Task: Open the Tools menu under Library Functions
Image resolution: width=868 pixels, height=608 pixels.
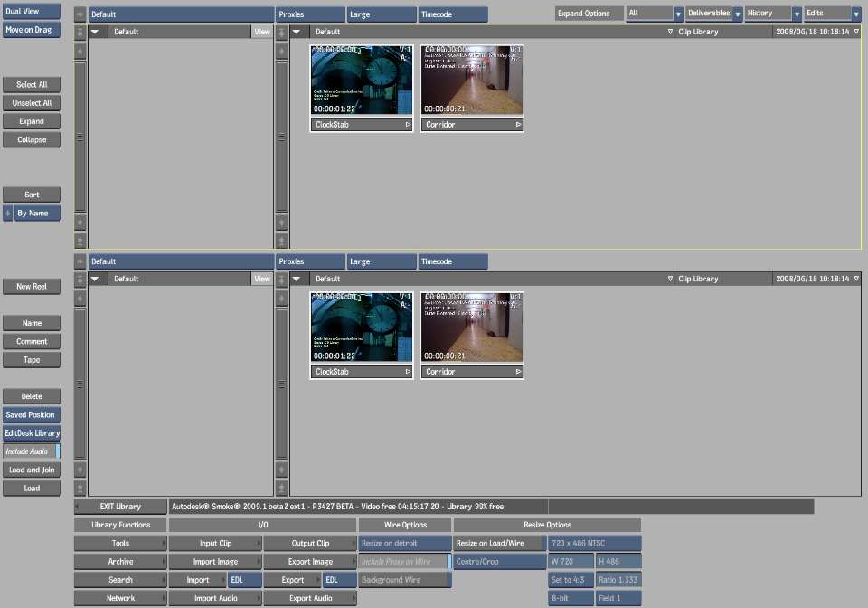Action: [x=120, y=544]
